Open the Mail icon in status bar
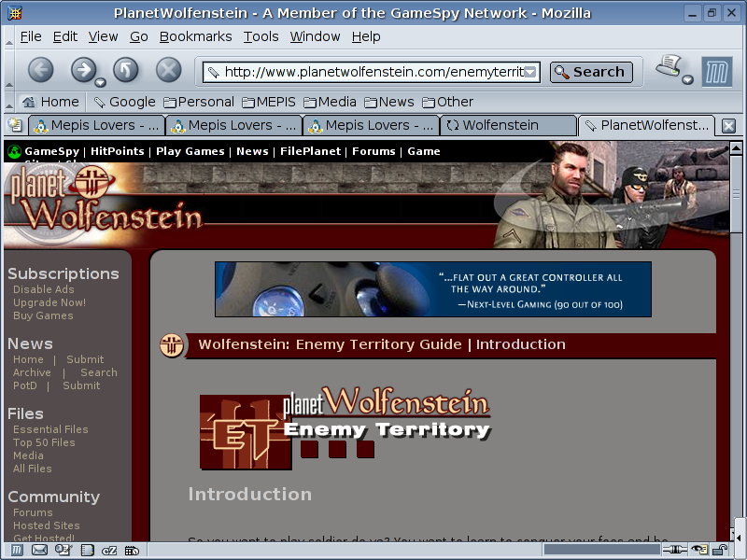This screenshot has width=747, height=560. tap(39, 551)
